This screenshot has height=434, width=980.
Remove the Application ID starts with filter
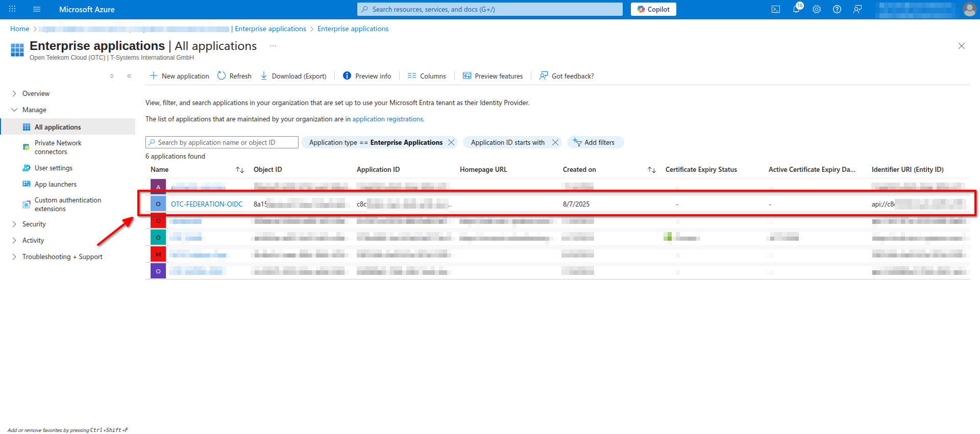tap(555, 142)
